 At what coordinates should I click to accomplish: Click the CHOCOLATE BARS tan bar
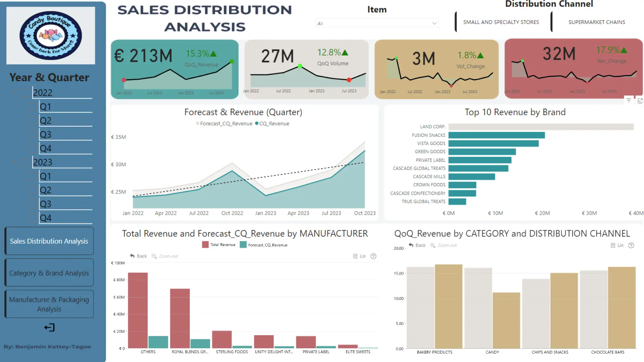pyautogui.click(x=622, y=308)
